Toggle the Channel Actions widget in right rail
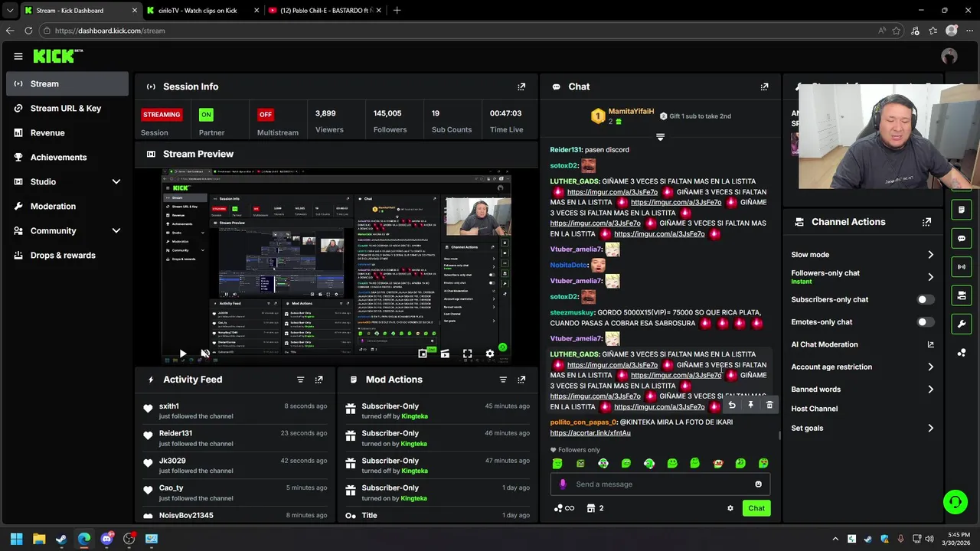This screenshot has height=551, width=980. click(x=962, y=295)
